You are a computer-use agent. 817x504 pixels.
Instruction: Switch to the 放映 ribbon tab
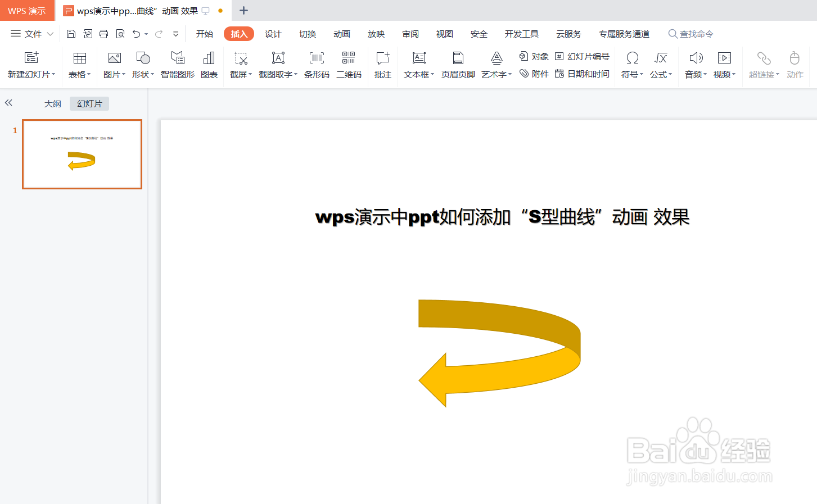coord(376,34)
